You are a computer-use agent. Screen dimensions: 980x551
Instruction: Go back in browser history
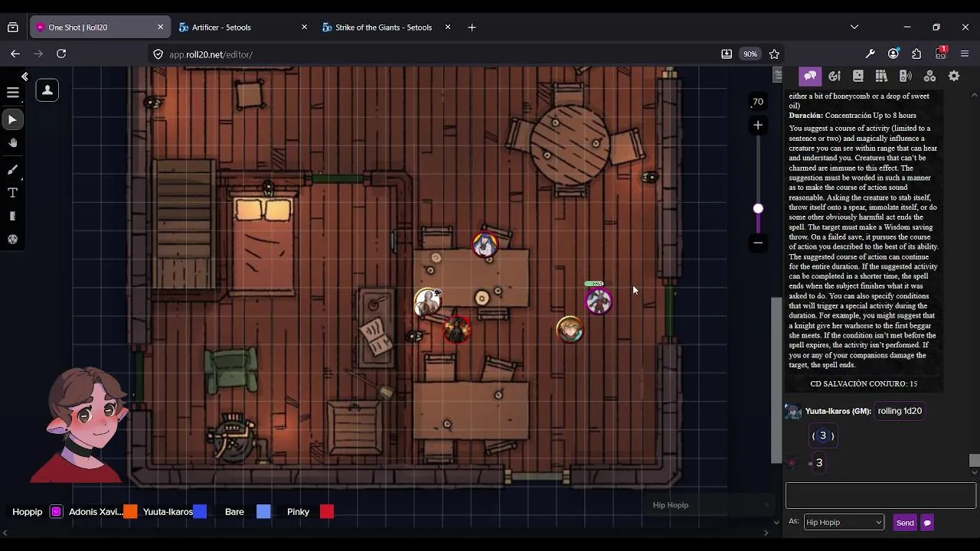(15, 54)
